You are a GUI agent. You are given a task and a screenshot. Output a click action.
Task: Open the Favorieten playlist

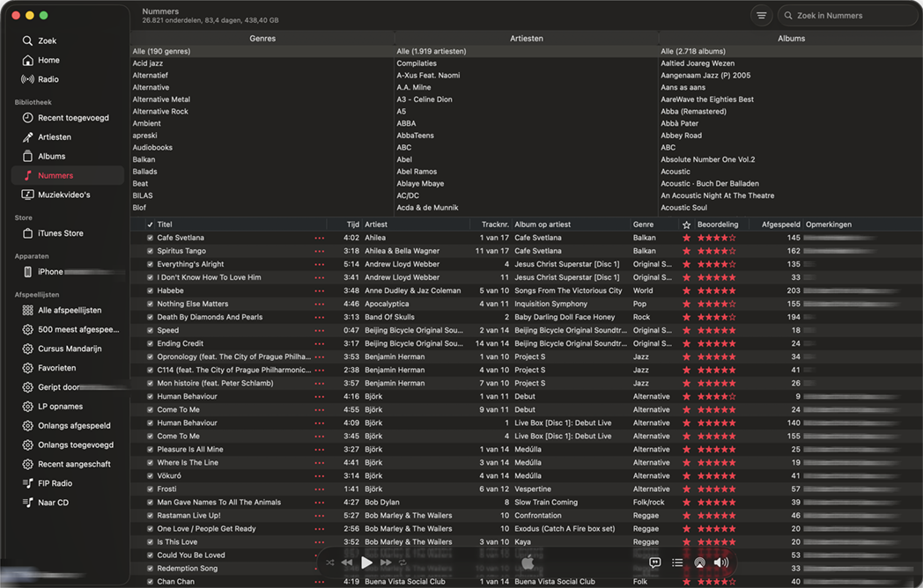(x=48, y=368)
